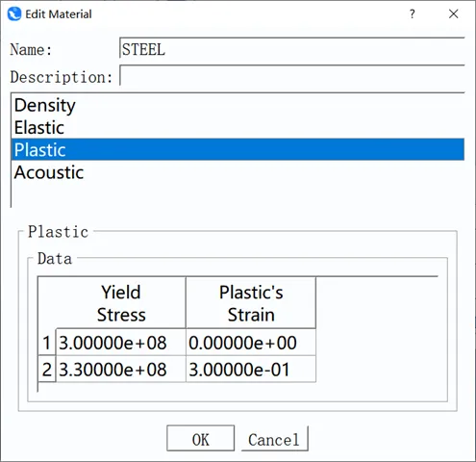Edit yield stress cell 3.30000e+08
This screenshot has width=476, height=462.
pyautogui.click(x=121, y=370)
